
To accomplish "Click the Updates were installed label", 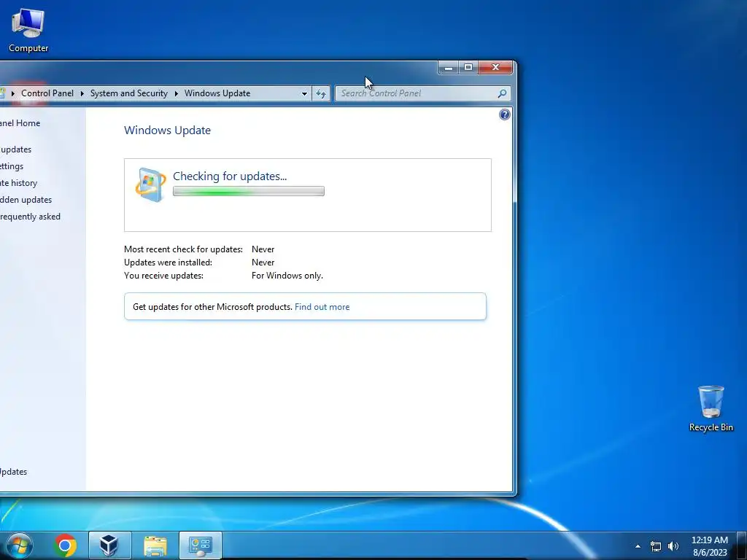I will point(169,262).
